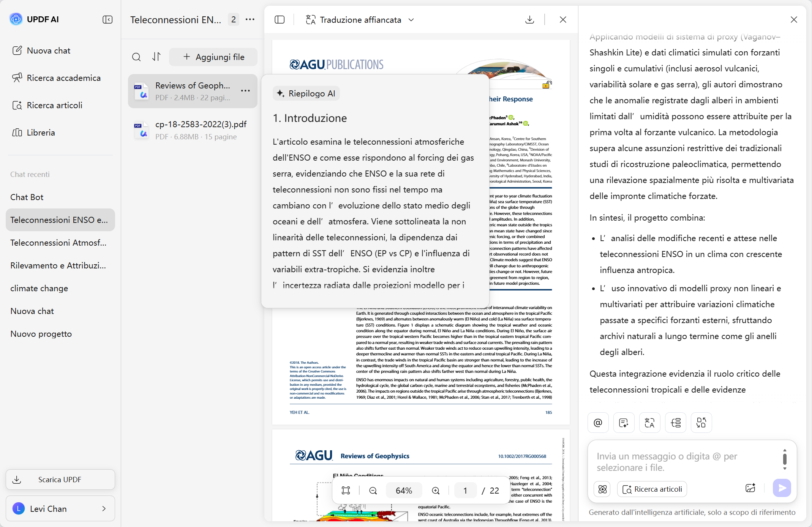812x527 pixels.
Task: Click the mind map tool icon
Action: [x=676, y=423]
